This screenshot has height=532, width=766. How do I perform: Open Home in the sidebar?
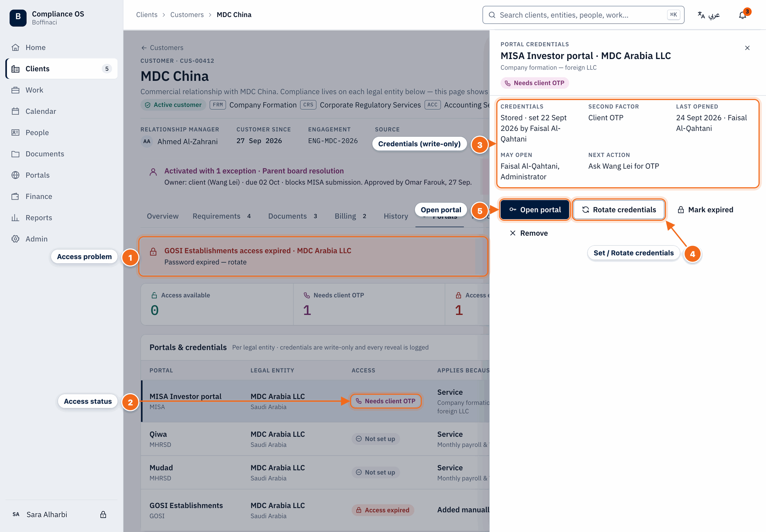pos(61,47)
